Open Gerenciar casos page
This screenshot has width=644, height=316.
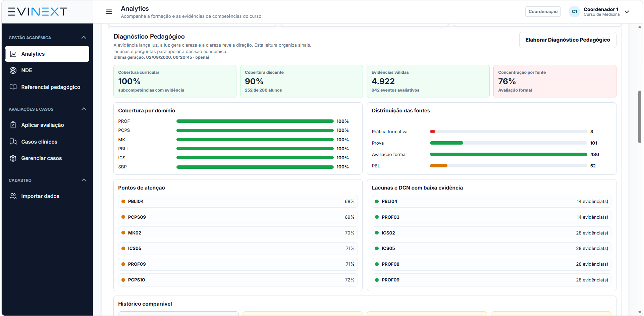(47, 158)
